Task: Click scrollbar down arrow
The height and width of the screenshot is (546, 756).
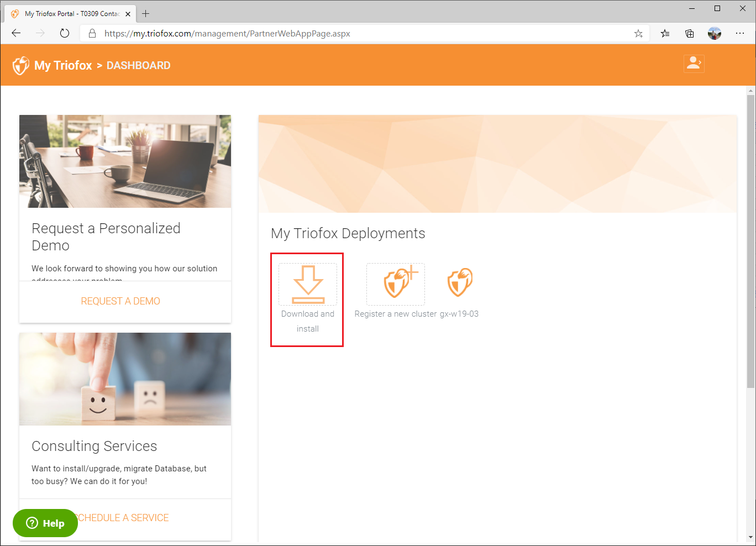Action: click(x=750, y=537)
